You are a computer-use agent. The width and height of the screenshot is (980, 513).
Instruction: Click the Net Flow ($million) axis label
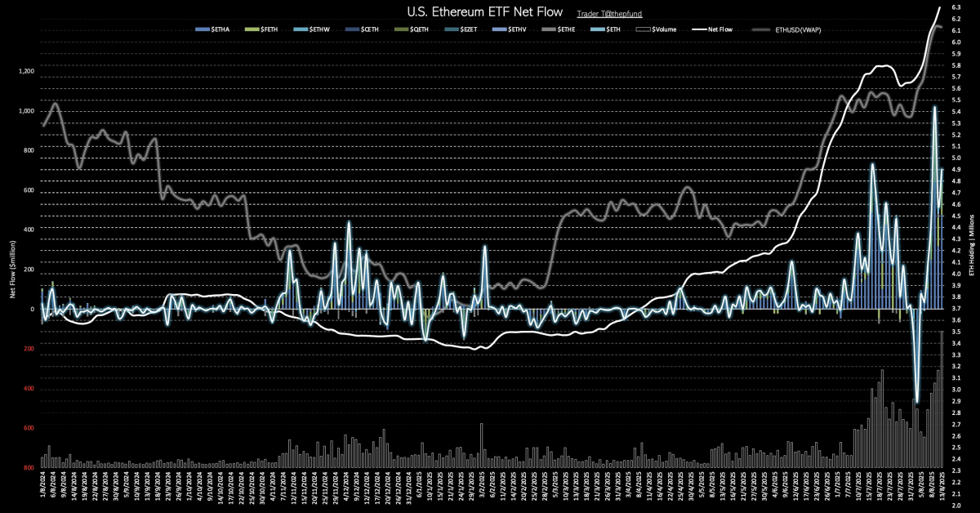12,269
